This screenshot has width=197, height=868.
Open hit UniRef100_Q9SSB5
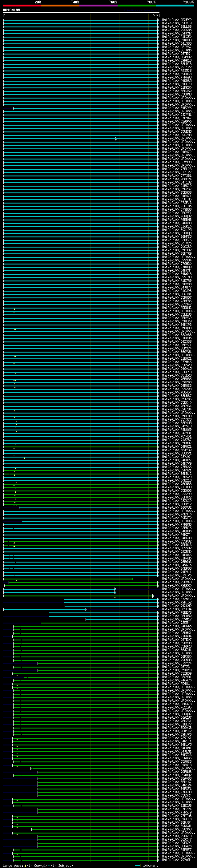pyautogui.click(x=177, y=30)
